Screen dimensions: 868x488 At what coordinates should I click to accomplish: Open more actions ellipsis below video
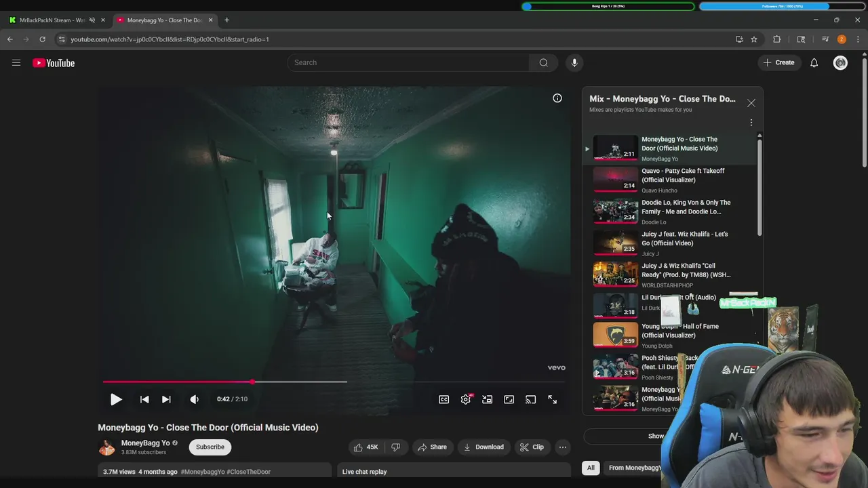coord(562,447)
